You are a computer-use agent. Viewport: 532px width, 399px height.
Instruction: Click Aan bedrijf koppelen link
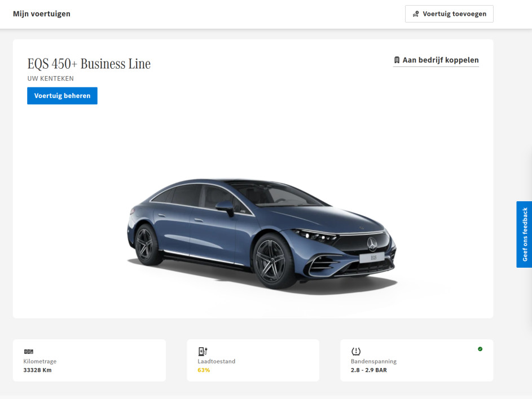pos(436,60)
